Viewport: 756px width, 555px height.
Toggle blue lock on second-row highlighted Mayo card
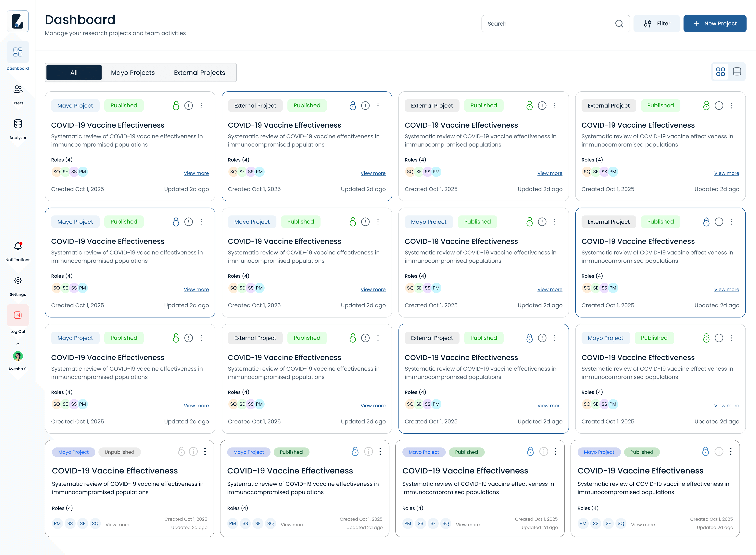[176, 222]
